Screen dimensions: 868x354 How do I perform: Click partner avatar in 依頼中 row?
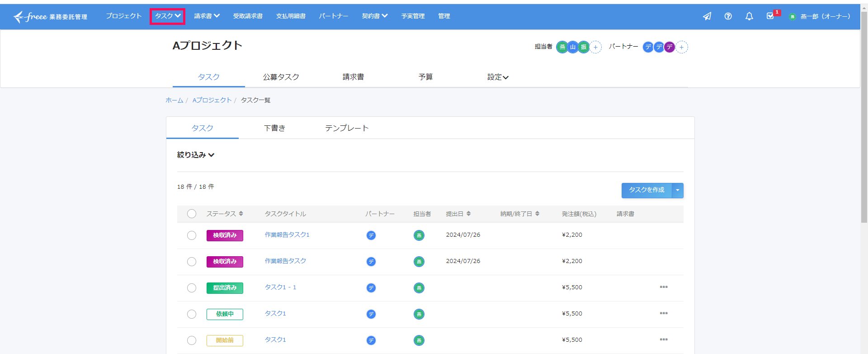pos(371,314)
